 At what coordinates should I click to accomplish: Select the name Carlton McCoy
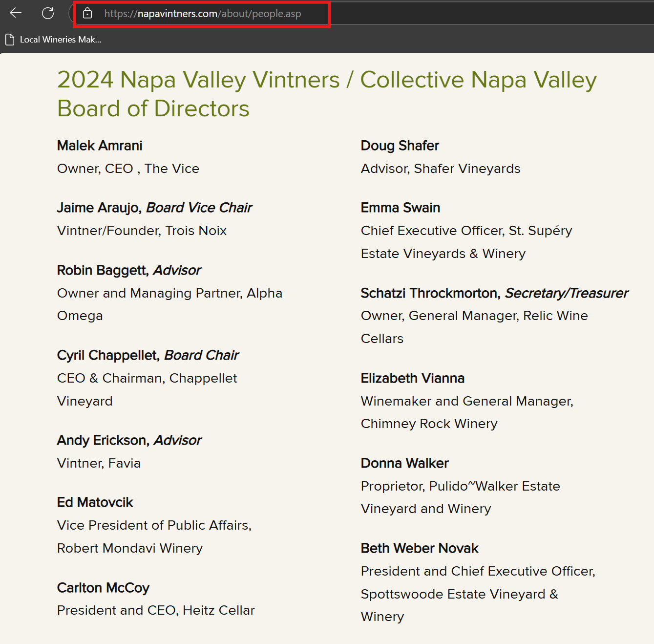coord(103,588)
